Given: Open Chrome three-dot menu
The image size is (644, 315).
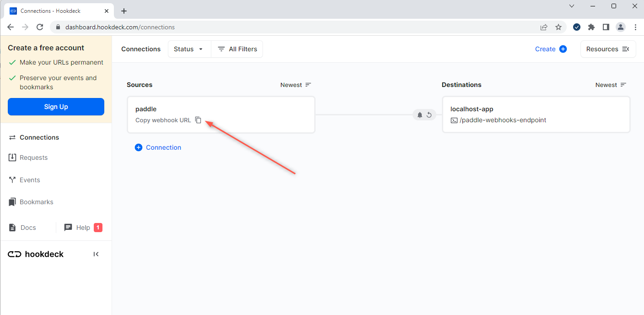Looking at the screenshot, I should tap(635, 27).
